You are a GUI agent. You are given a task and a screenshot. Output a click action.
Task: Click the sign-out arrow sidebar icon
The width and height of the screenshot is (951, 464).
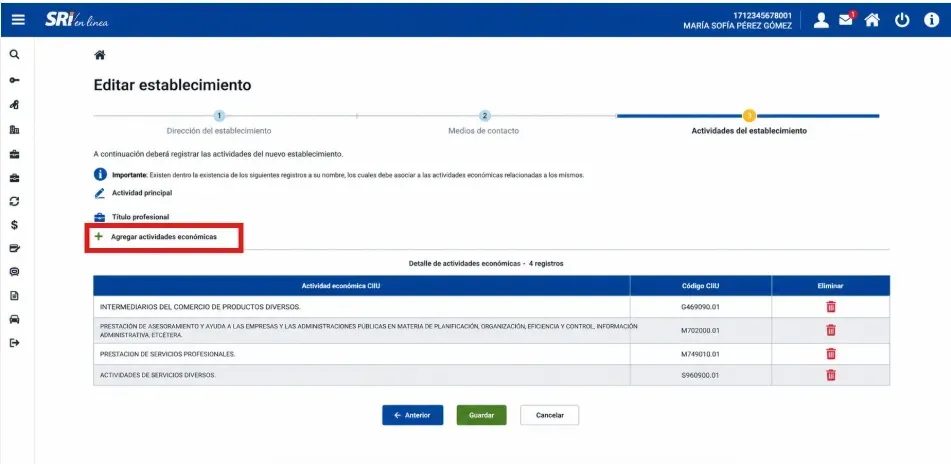point(15,343)
